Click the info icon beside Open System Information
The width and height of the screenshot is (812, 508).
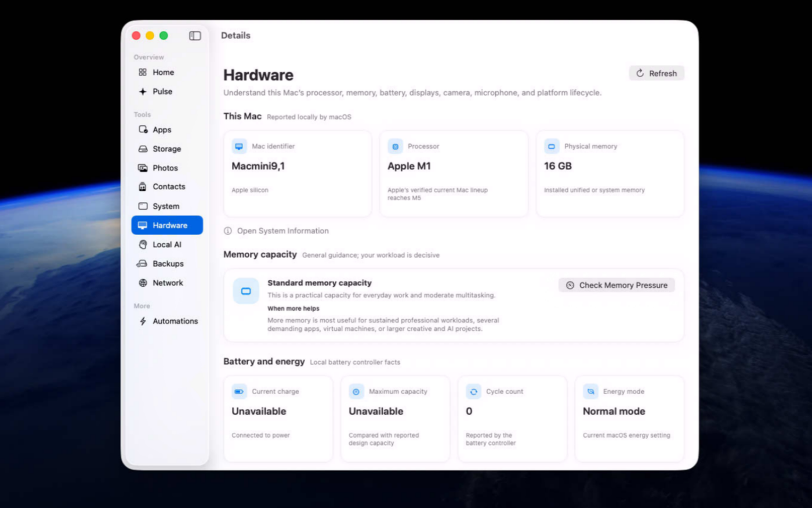click(228, 231)
